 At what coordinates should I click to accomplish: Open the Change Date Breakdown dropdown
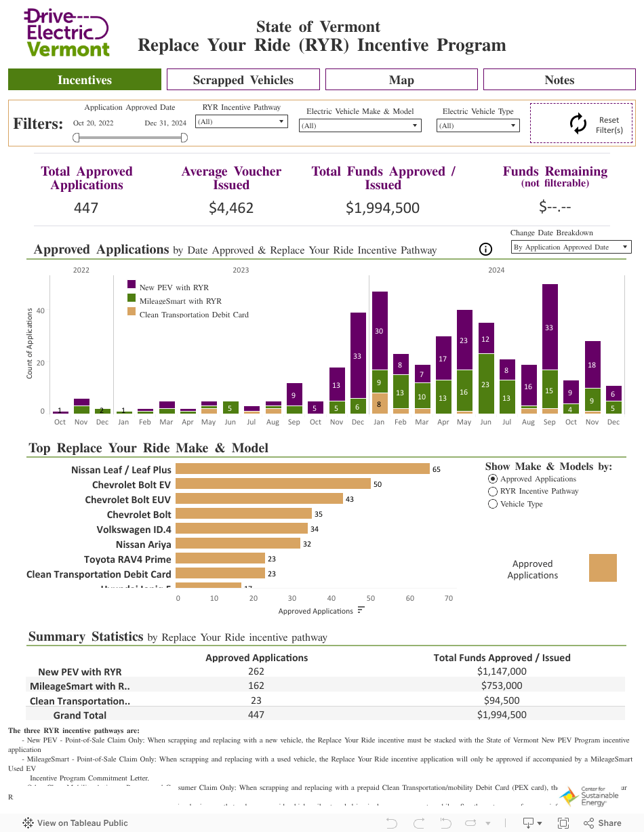570,247
